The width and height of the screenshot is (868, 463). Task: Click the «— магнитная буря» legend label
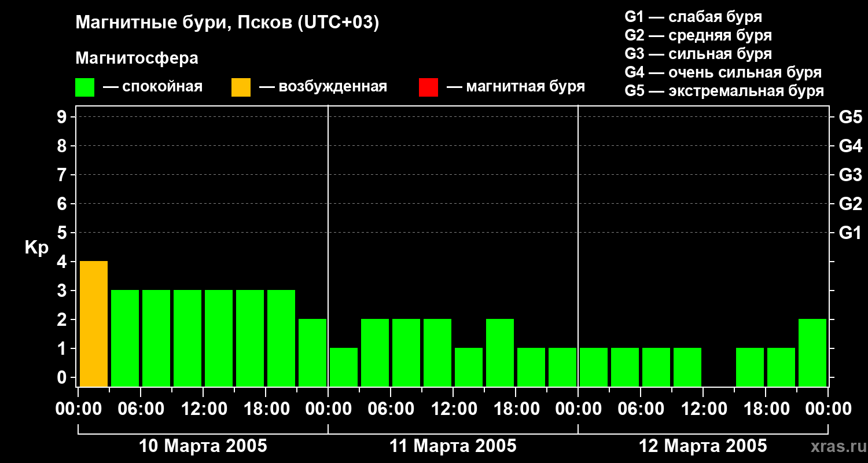pos(516,87)
